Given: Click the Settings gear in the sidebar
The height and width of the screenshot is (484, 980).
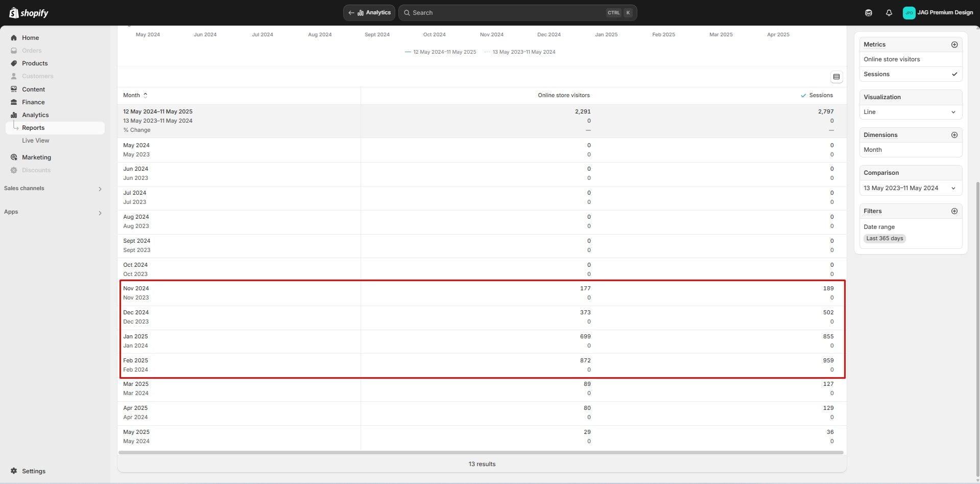Looking at the screenshot, I should tap(14, 471).
